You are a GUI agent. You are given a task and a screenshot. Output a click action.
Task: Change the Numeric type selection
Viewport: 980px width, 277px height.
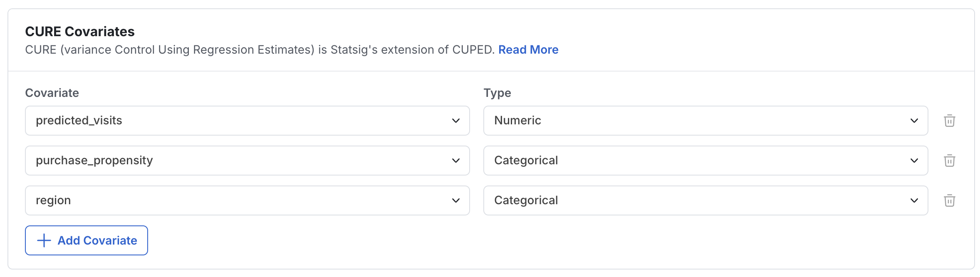706,121
